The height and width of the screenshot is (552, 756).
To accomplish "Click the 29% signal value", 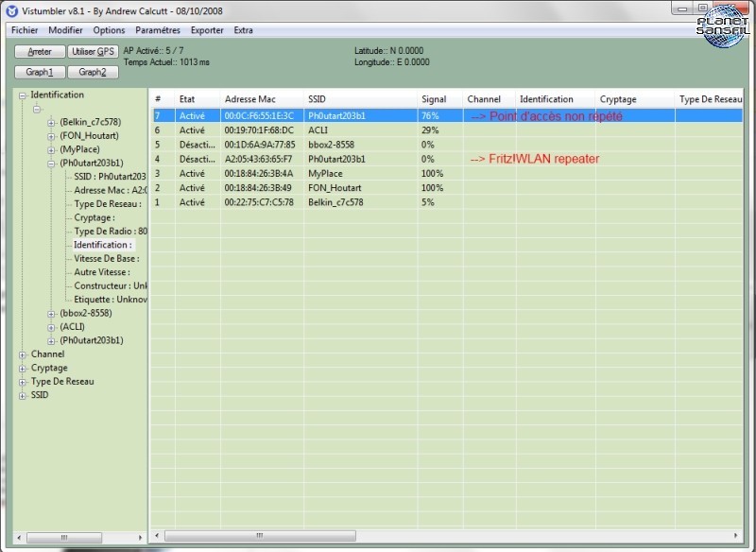I will point(430,130).
